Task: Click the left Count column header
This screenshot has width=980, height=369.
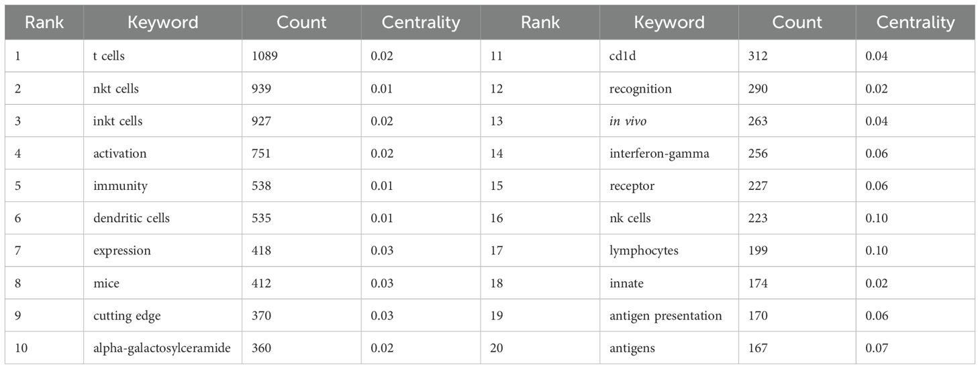Action: point(301,22)
